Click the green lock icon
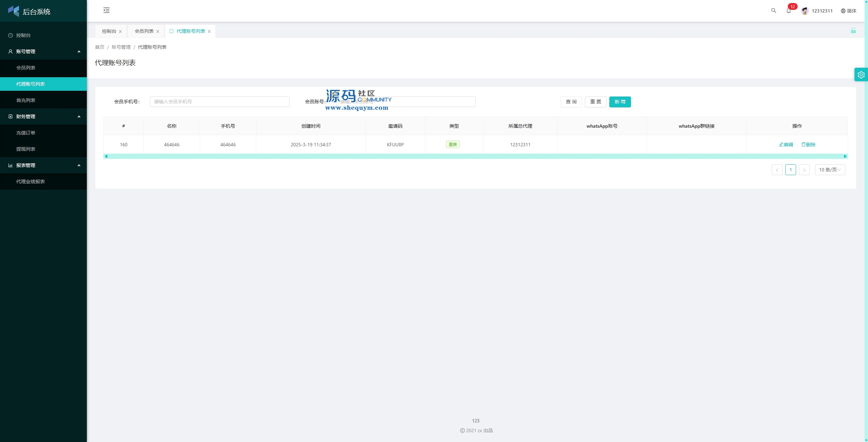The width and height of the screenshot is (868, 442). (853, 31)
